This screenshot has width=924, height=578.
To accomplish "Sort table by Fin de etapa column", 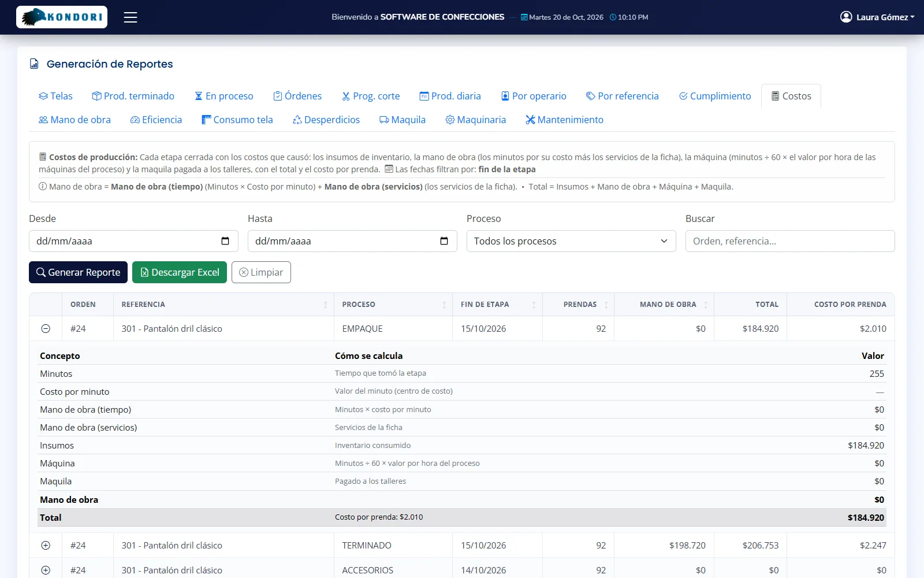I will (x=497, y=305).
